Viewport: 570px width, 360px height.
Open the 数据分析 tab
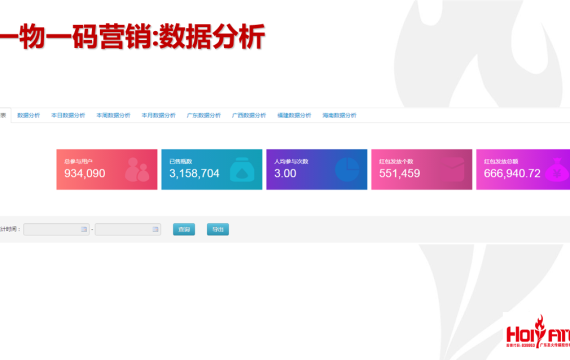(x=28, y=115)
